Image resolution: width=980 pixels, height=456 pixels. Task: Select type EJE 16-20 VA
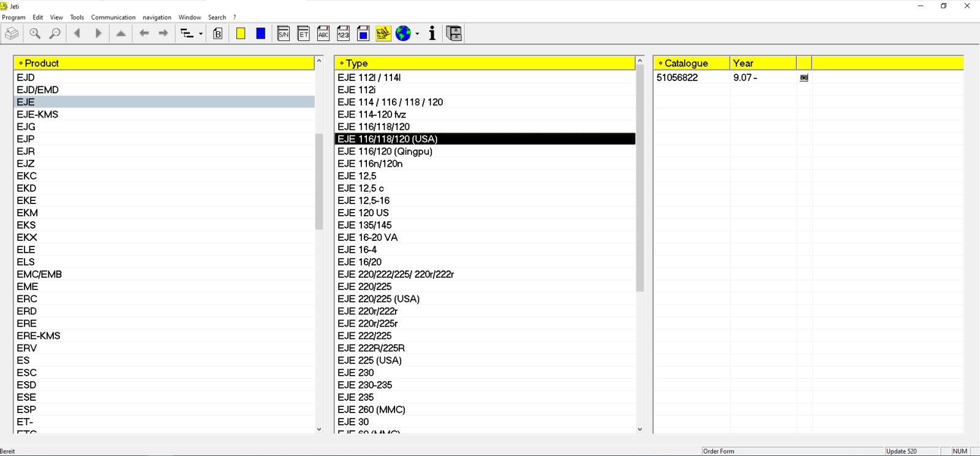click(x=485, y=237)
